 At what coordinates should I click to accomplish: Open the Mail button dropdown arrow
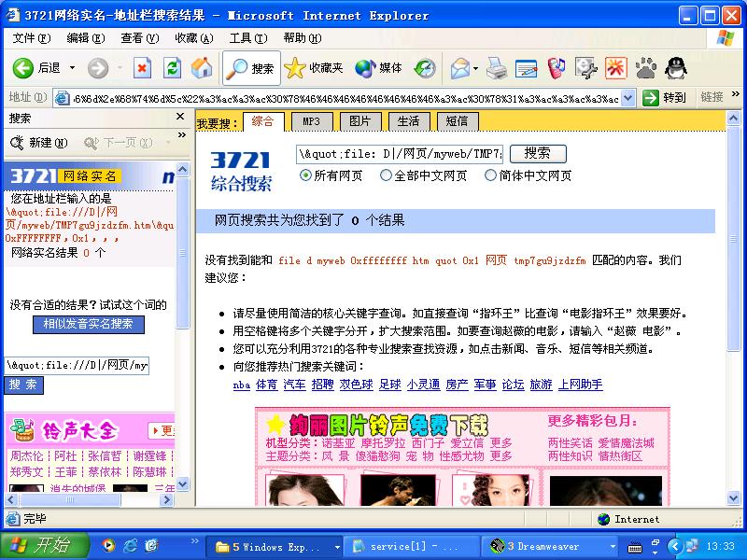(475, 68)
